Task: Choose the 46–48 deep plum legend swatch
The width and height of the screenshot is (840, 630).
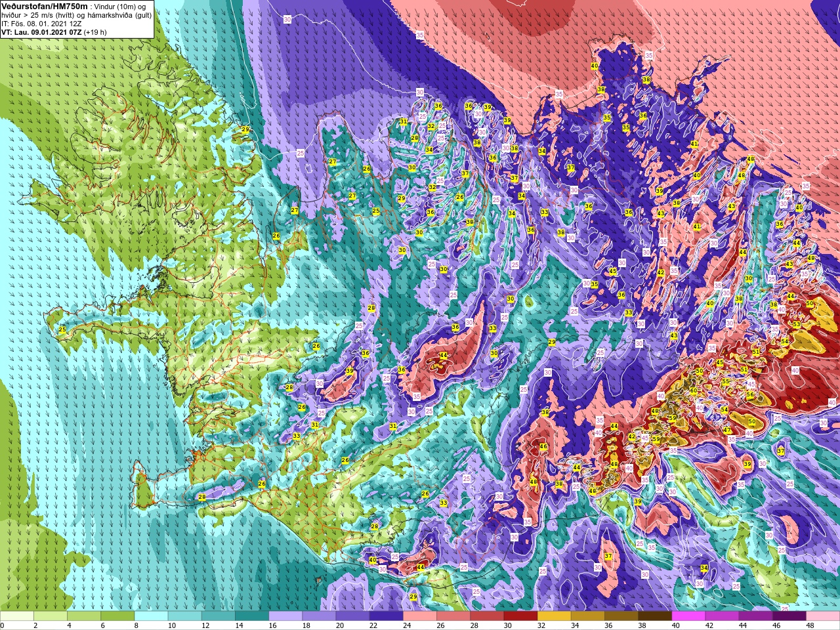Action: (x=789, y=616)
